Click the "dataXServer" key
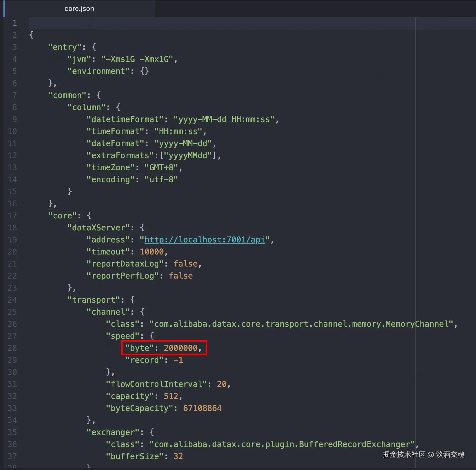 (x=98, y=228)
